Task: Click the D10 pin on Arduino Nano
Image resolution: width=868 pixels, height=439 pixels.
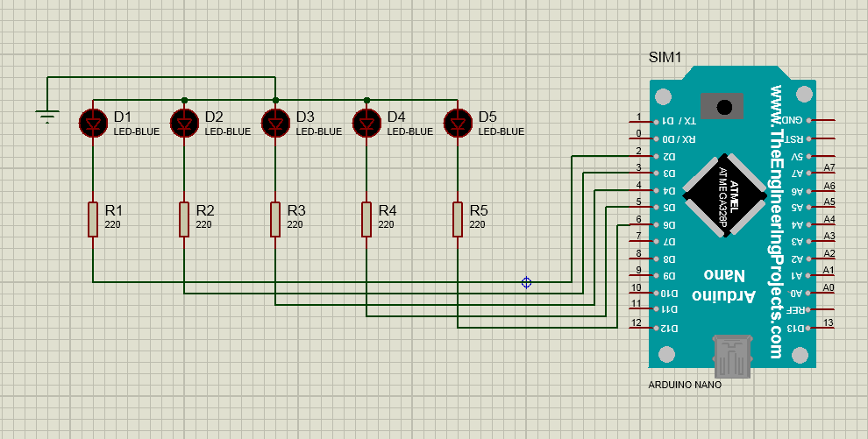Action: pyautogui.click(x=657, y=293)
